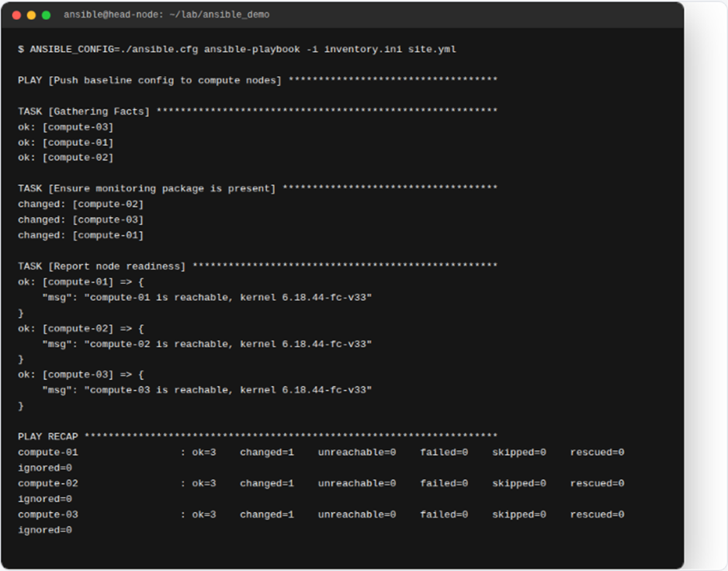Screen dimensions: 728x571
Task: Click the changed: [compute-01] line
Action: (81, 235)
